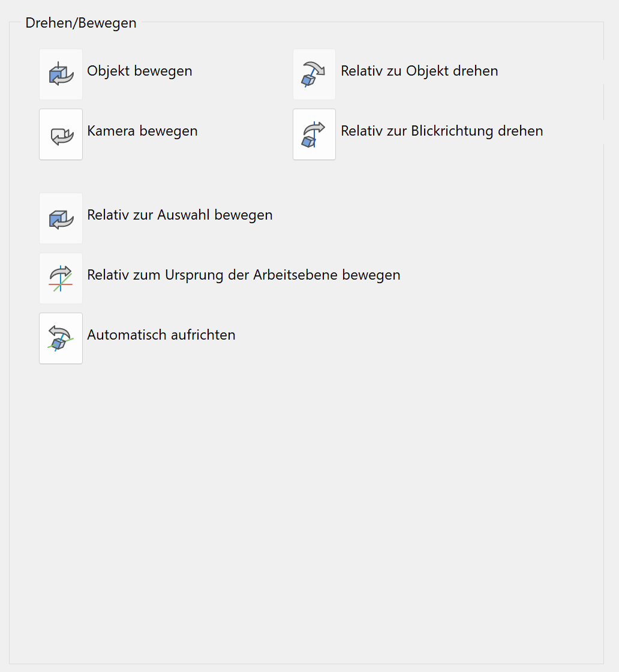Click on Relativ zur Auswahl bewegen text
The height and width of the screenshot is (672, 619).
coord(180,215)
